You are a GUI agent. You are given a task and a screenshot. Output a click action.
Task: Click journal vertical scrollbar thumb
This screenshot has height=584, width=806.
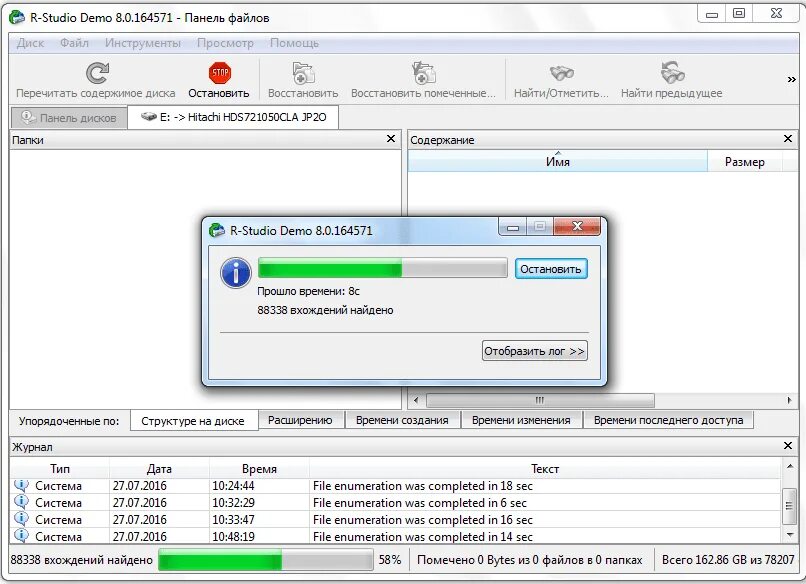[790, 506]
